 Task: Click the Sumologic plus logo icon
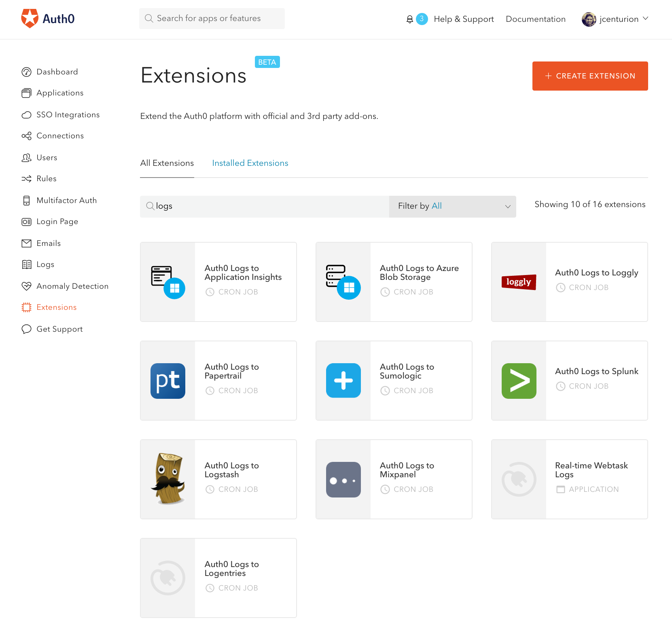[x=343, y=381]
